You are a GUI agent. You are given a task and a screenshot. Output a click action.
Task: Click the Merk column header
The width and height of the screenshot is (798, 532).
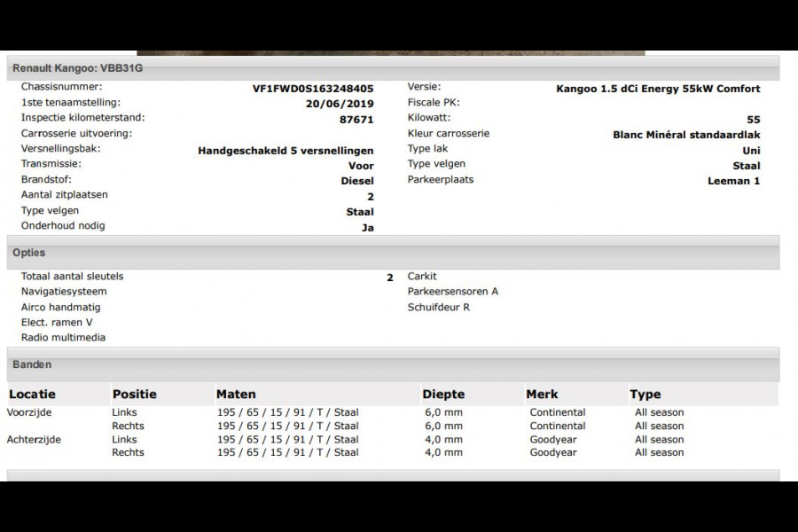pos(542,395)
